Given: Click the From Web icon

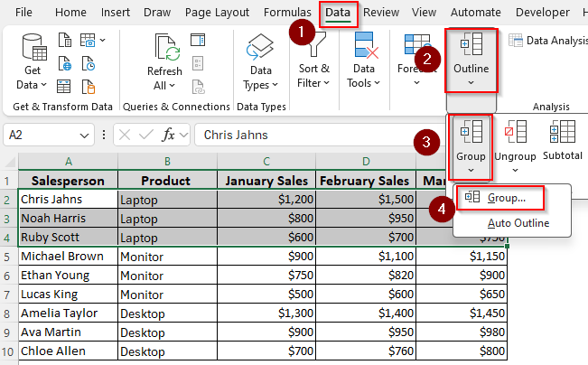Looking at the screenshot, I should (x=65, y=63).
